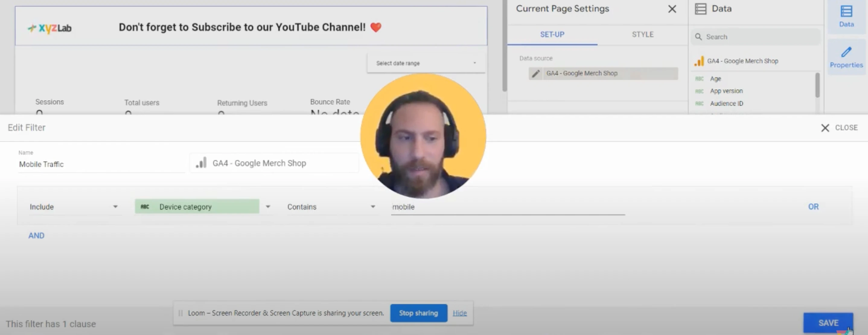868x335 pixels.
Task: Click the Age field ABC icon
Action: [x=700, y=79]
